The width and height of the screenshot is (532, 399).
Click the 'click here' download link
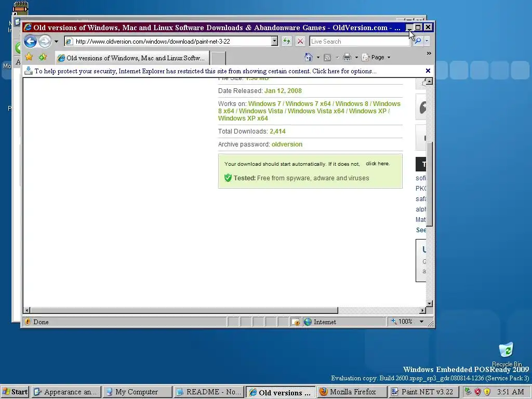378,164
